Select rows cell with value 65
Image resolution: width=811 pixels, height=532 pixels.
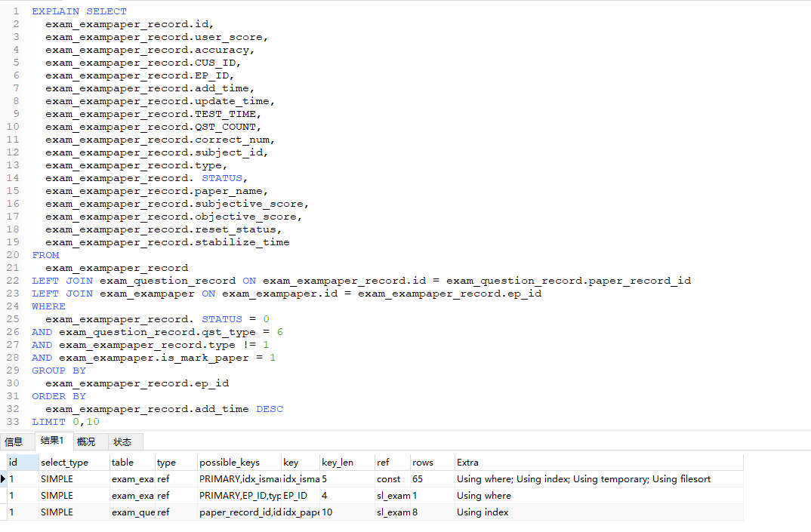pyautogui.click(x=433, y=478)
